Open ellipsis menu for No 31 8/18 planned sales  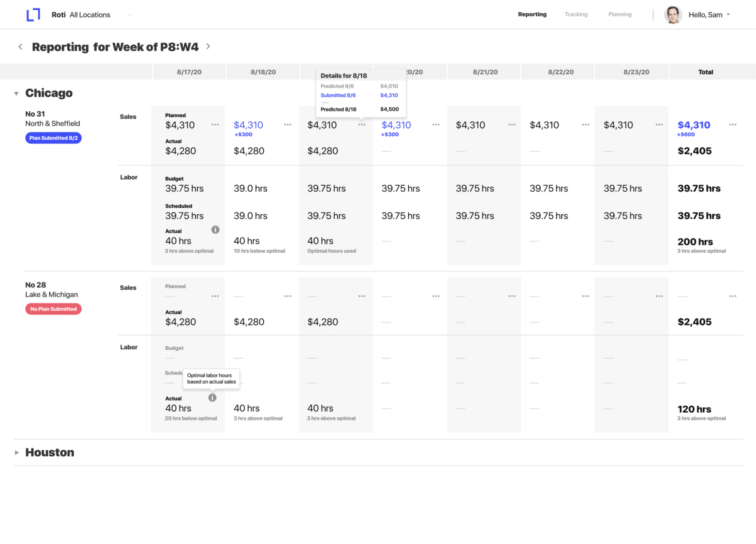[x=288, y=125]
